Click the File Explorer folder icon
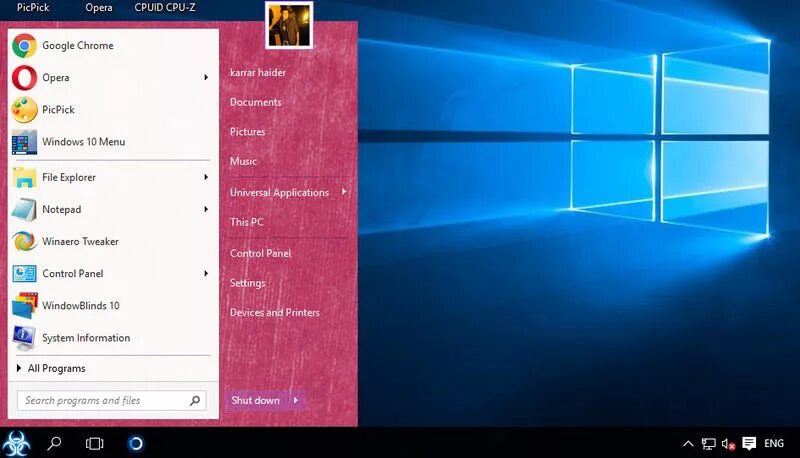The height and width of the screenshot is (458, 800). coord(24,177)
